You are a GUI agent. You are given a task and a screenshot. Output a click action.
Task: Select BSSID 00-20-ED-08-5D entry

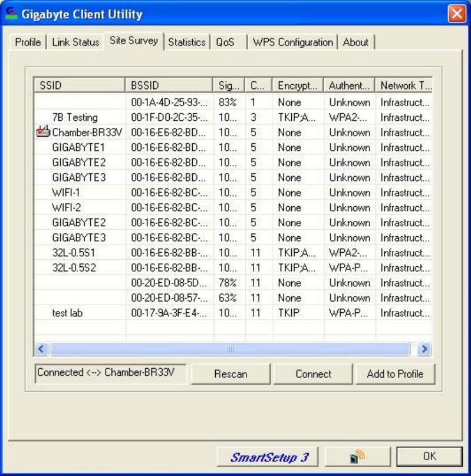coord(169,283)
